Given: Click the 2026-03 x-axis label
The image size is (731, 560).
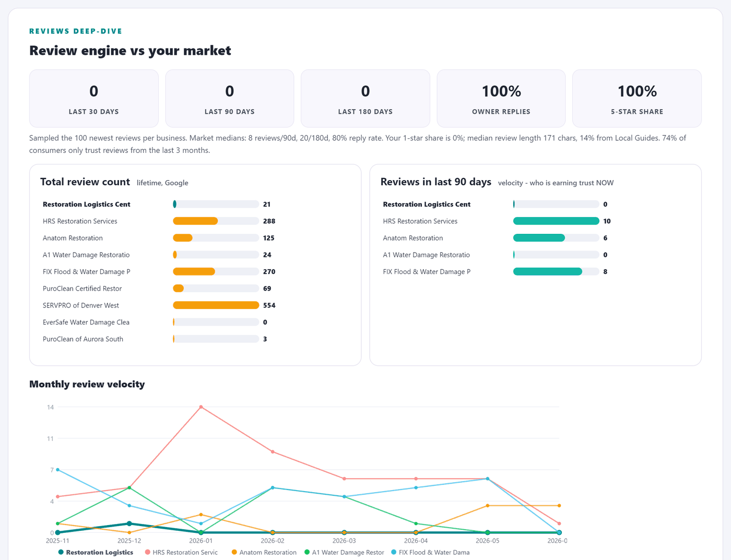Looking at the screenshot, I should click(344, 541).
